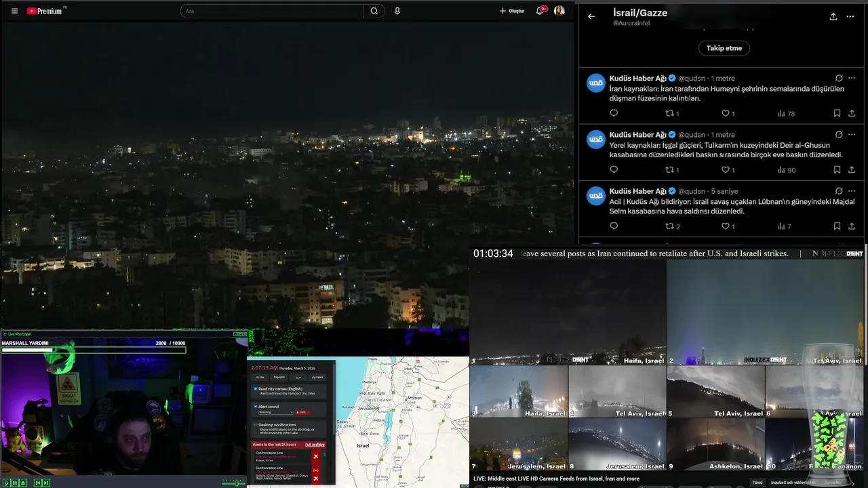Click the Takip etme button

click(724, 48)
